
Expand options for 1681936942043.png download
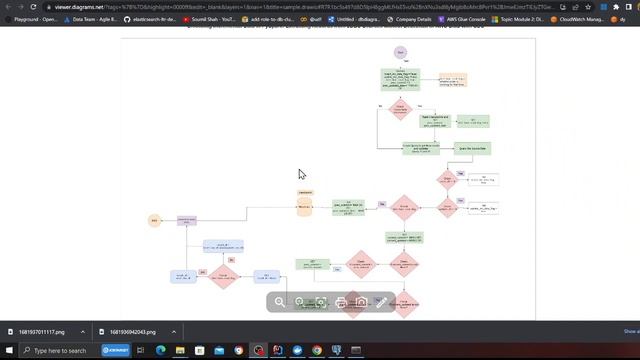click(174, 332)
